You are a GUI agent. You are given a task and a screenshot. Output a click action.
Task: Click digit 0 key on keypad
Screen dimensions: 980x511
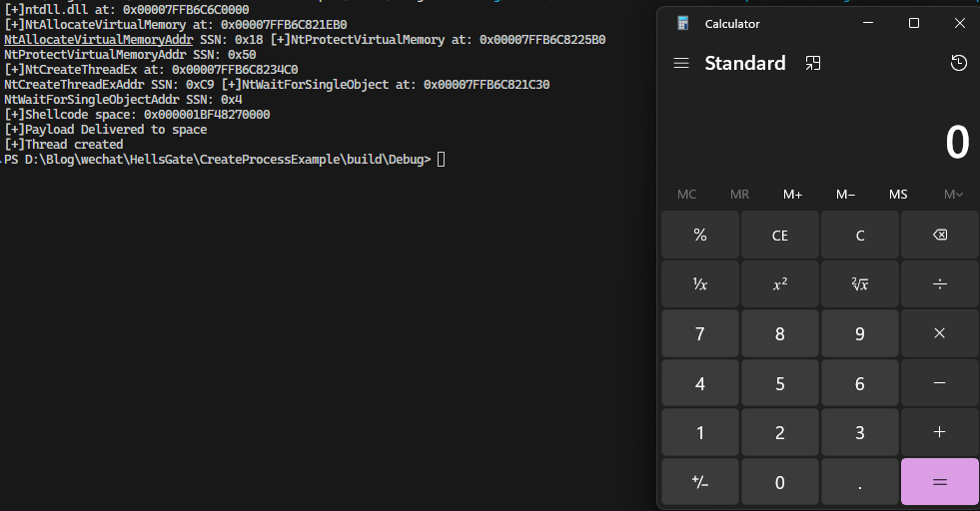[x=780, y=482]
